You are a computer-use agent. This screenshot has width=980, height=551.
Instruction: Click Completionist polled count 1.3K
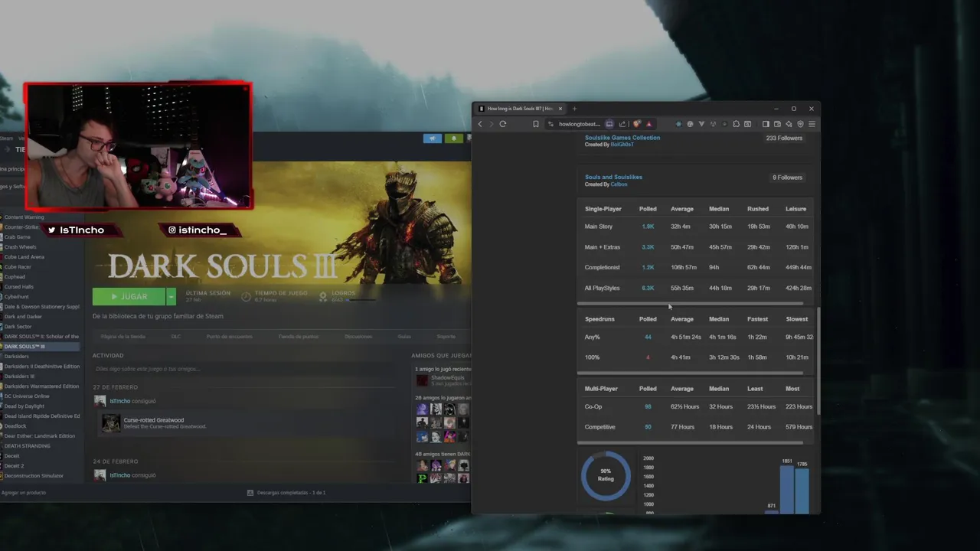(648, 268)
